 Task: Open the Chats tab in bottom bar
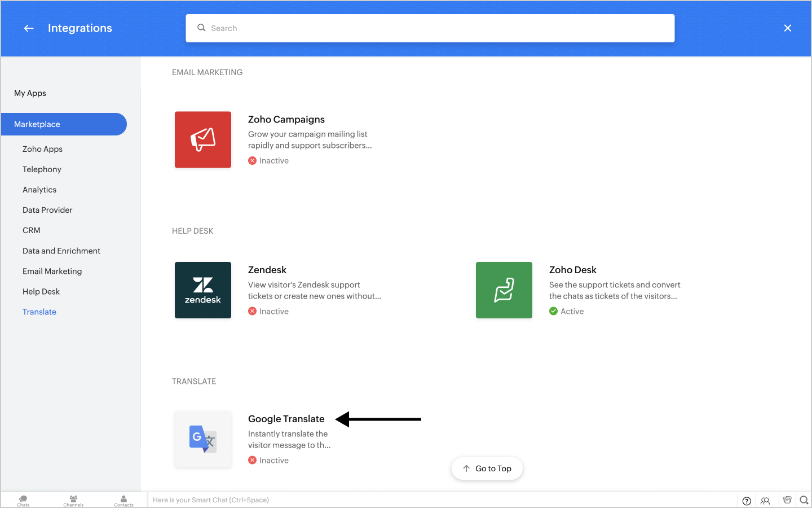(x=23, y=501)
